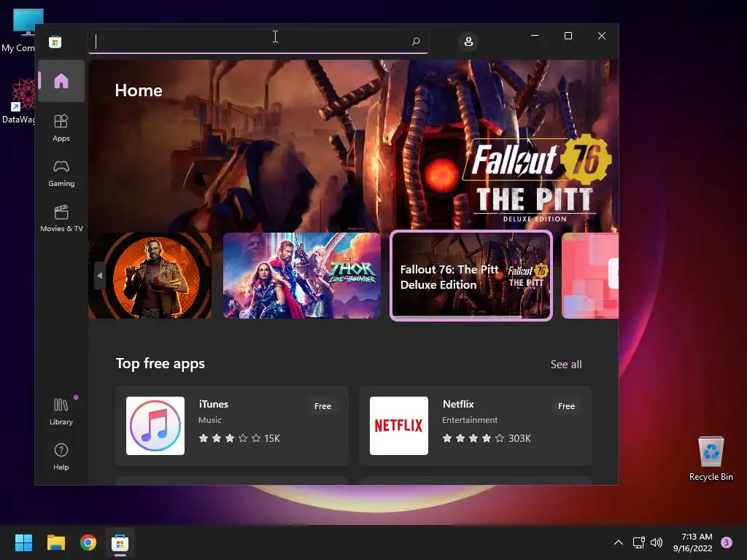The height and width of the screenshot is (560, 747).
Task: Open Movies & TV section
Action: [x=61, y=218]
